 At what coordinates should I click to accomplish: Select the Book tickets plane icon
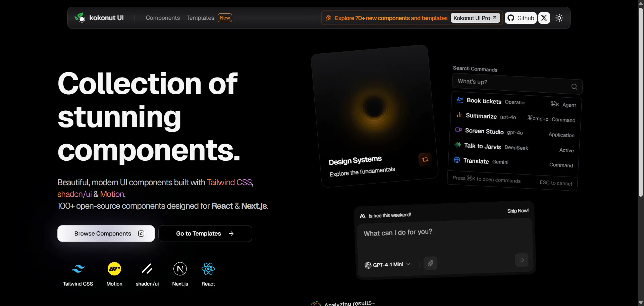459,100
